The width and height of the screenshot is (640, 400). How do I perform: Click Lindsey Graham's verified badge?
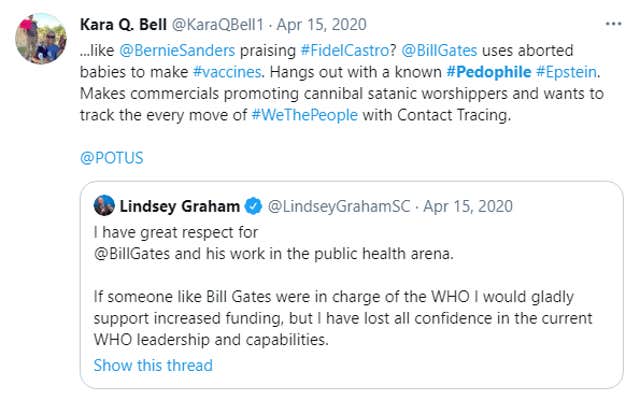(254, 206)
